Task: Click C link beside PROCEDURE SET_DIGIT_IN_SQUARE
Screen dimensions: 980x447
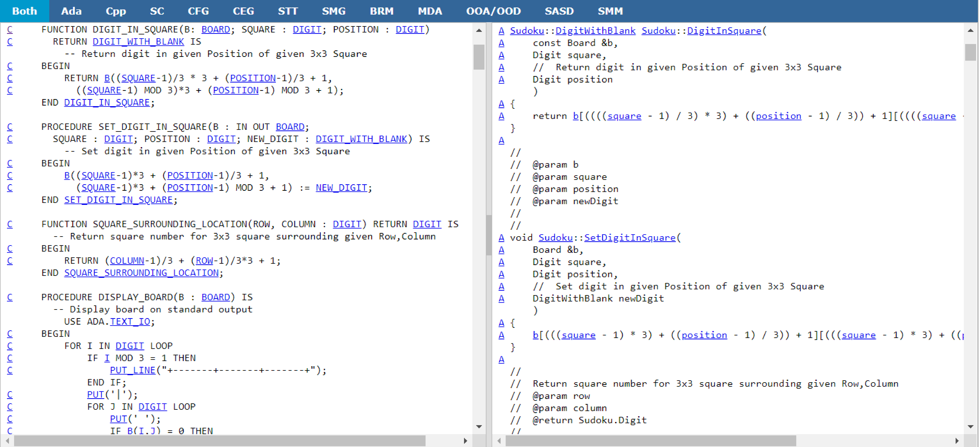Action: (x=10, y=127)
